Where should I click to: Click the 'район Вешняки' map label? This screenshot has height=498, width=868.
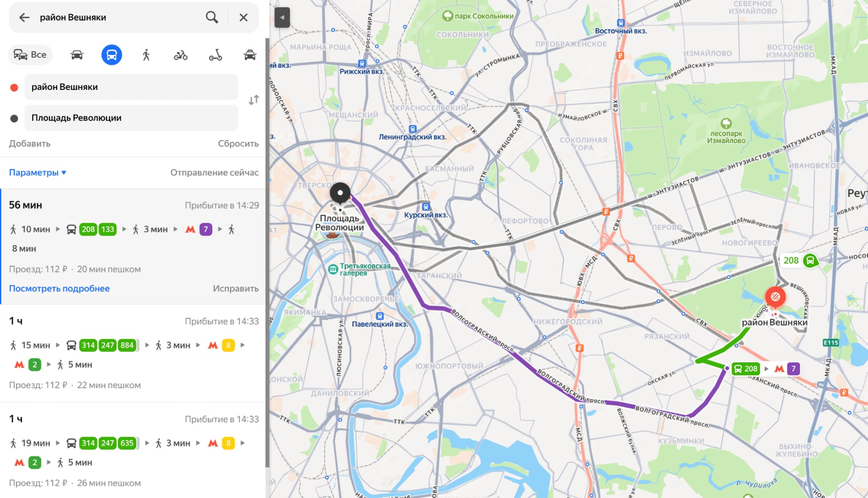click(x=774, y=323)
